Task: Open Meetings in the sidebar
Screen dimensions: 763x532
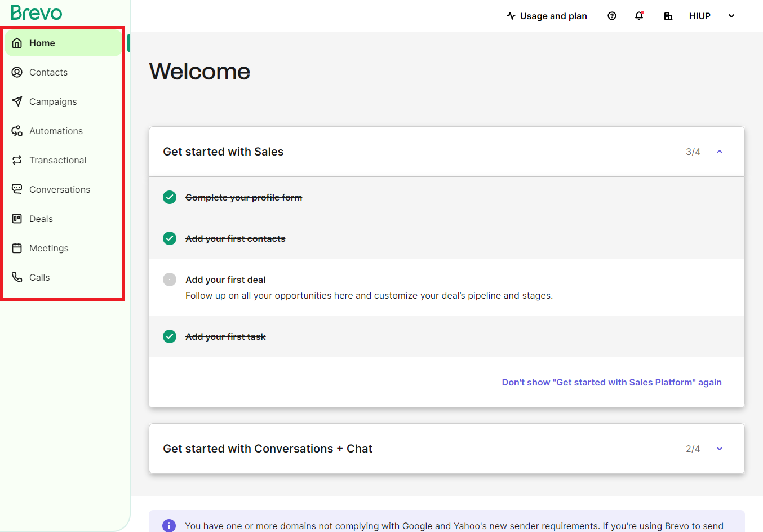Action: pos(63,248)
